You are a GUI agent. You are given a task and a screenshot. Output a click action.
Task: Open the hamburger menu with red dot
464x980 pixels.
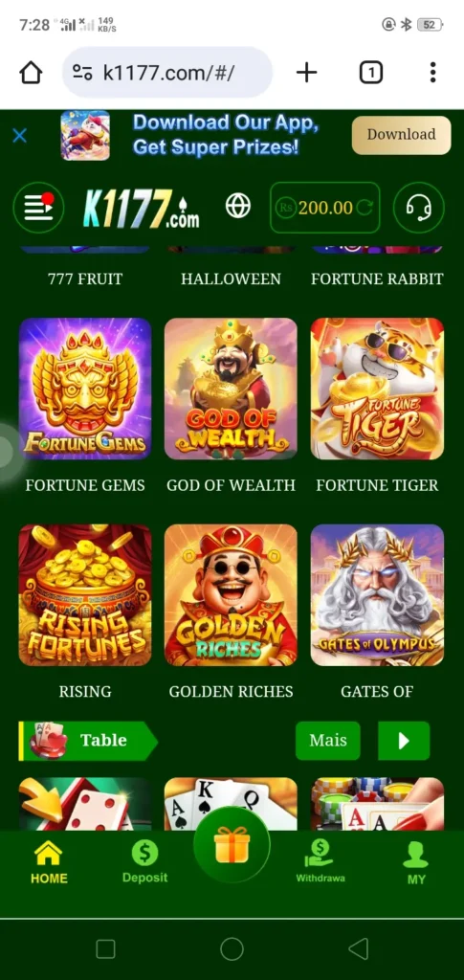38,207
